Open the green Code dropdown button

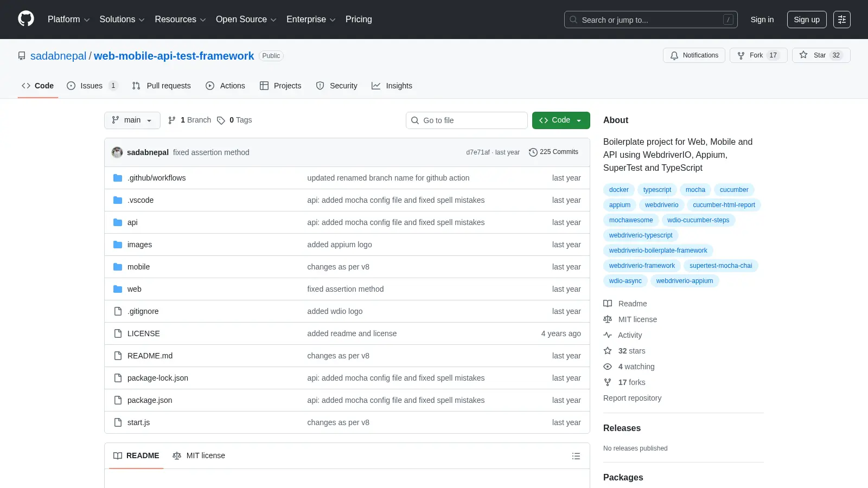[561, 120]
